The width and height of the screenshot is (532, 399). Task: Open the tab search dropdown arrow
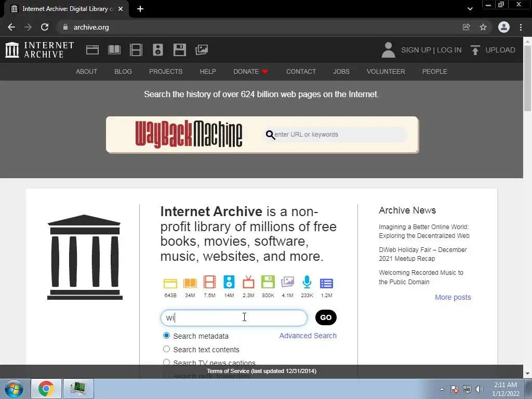pyautogui.click(x=470, y=9)
